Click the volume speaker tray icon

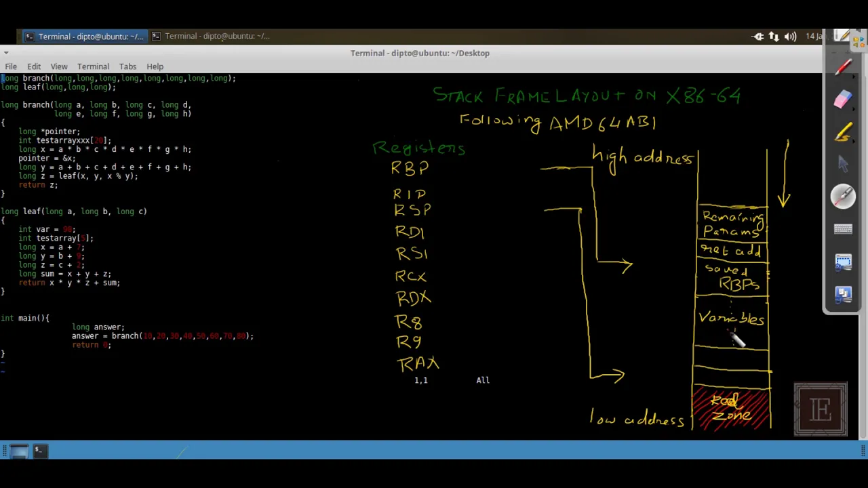tap(790, 37)
